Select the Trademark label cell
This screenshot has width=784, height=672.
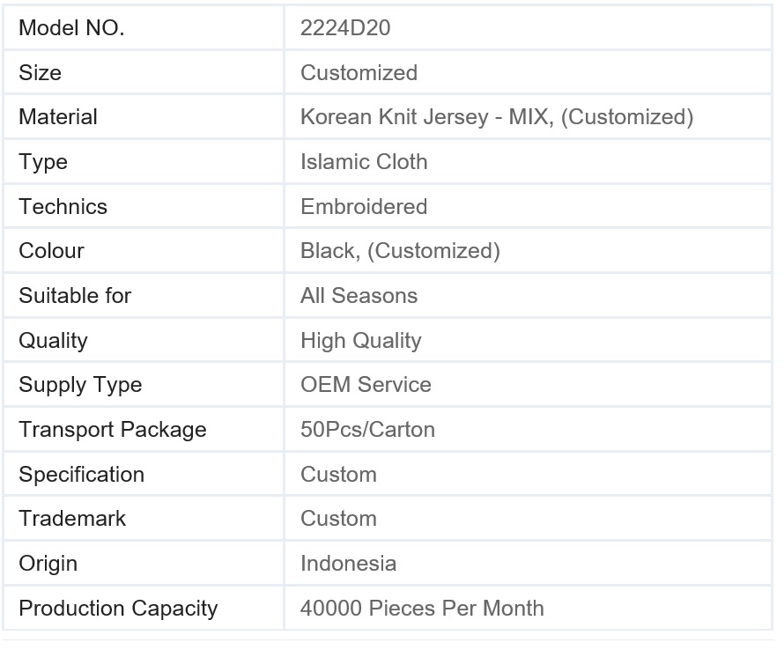pyautogui.click(x=144, y=519)
